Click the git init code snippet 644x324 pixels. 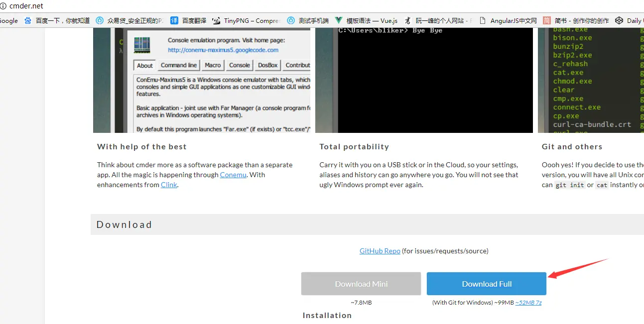(570, 185)
